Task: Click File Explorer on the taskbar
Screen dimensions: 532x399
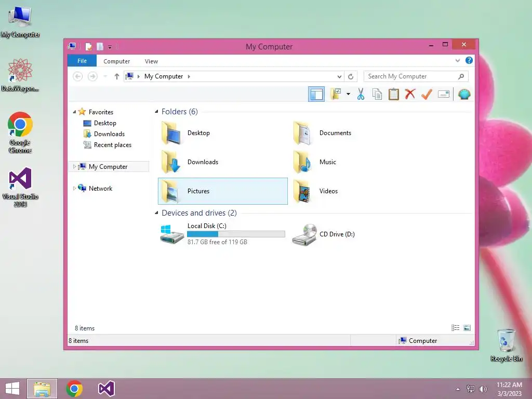Action: (42, 389)
